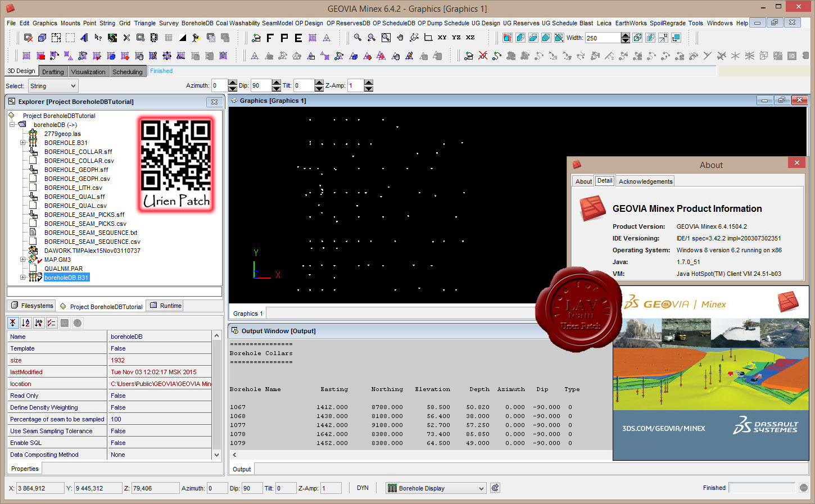Click the output window scroll-left arrow
This screenshot has height=504, width=815.
tap(234, 455)
